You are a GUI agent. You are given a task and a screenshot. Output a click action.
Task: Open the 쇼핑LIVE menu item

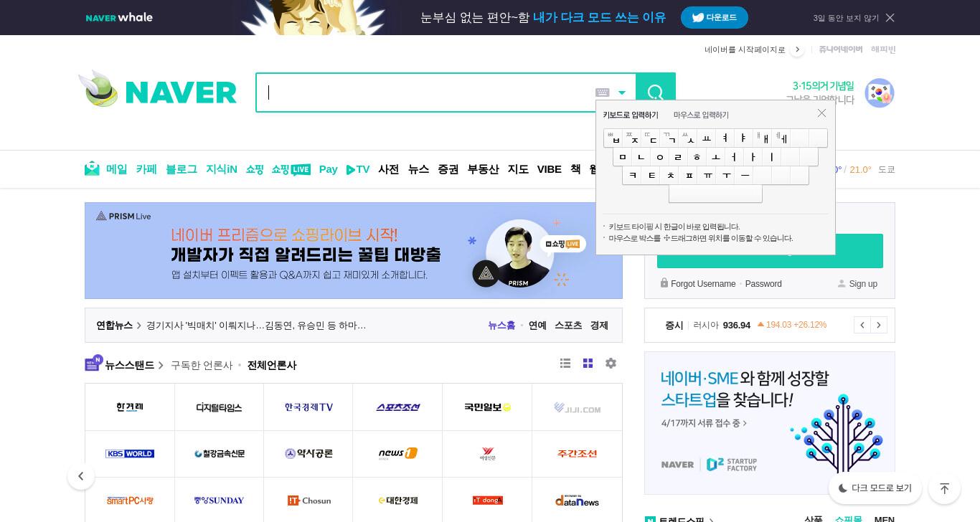[x=291, y=169]
